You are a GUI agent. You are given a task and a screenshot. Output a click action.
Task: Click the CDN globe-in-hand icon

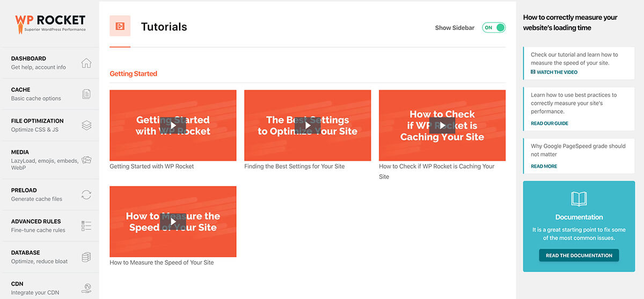click(x=86, y=288)
